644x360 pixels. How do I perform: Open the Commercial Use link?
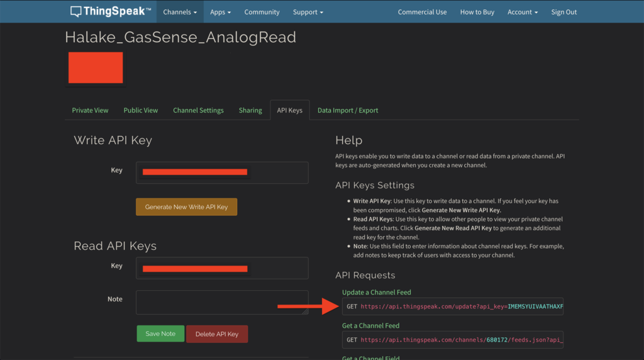pyautogui.click(x=422, y=12)
